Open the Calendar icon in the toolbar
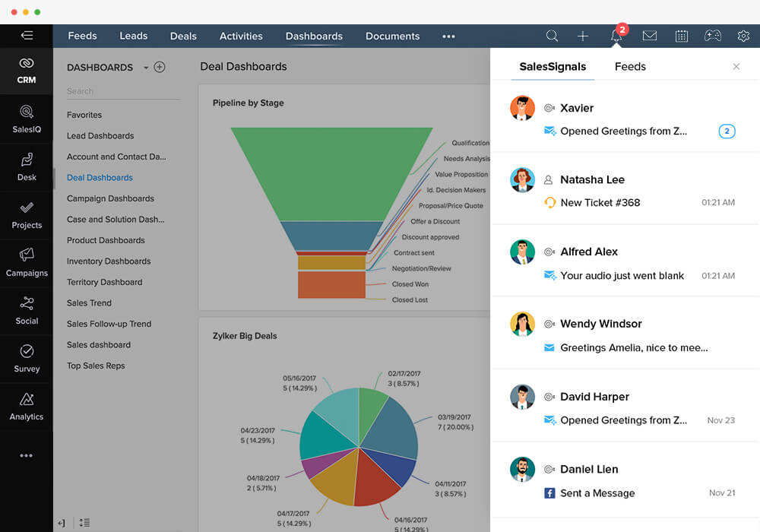 point(682,36)
